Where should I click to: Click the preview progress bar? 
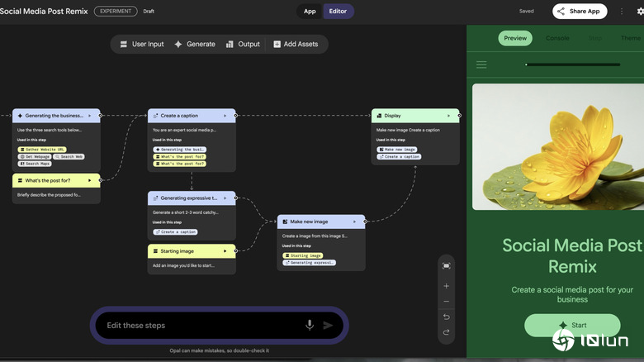tap(572, 64)
